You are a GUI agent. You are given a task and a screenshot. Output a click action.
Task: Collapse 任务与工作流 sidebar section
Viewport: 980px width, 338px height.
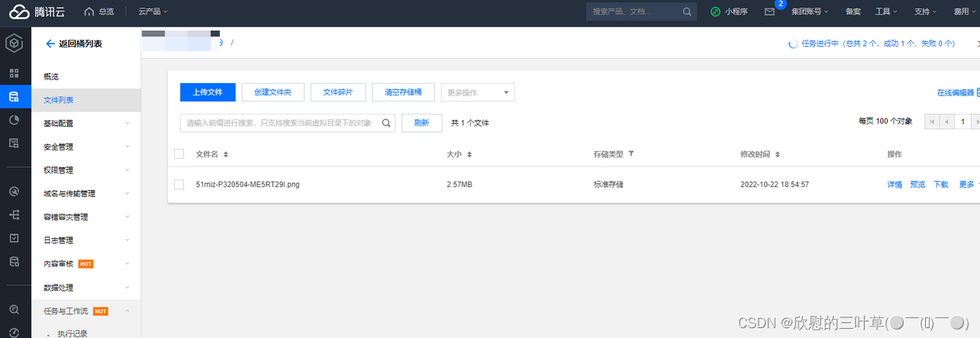point(86,311)
